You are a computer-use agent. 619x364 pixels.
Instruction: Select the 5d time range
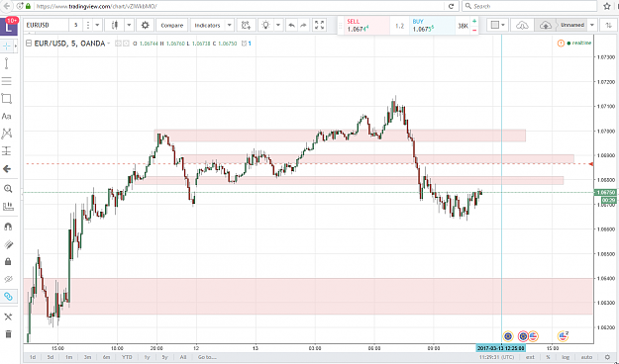coord(51,357)
